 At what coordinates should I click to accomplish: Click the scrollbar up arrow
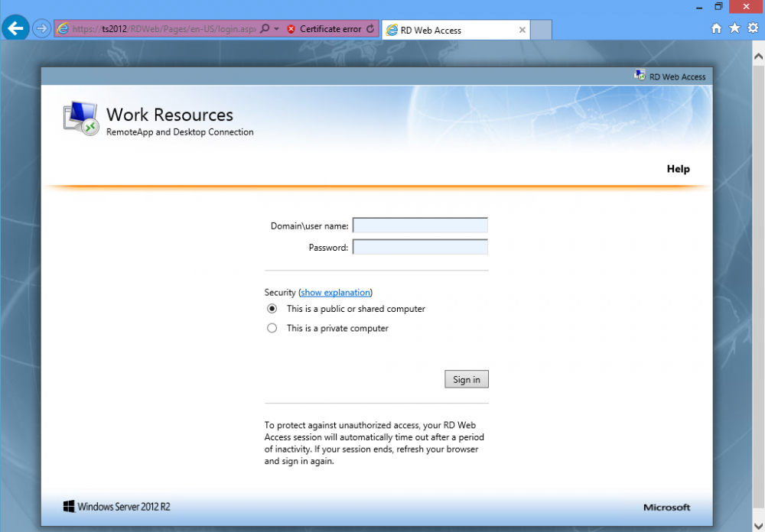[758, 57]
